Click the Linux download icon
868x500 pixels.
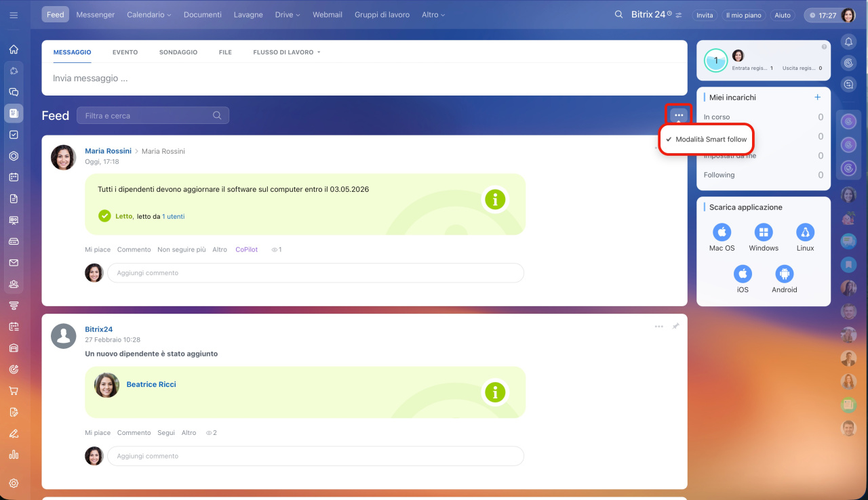pyautogui.click(x=805, y=233)
